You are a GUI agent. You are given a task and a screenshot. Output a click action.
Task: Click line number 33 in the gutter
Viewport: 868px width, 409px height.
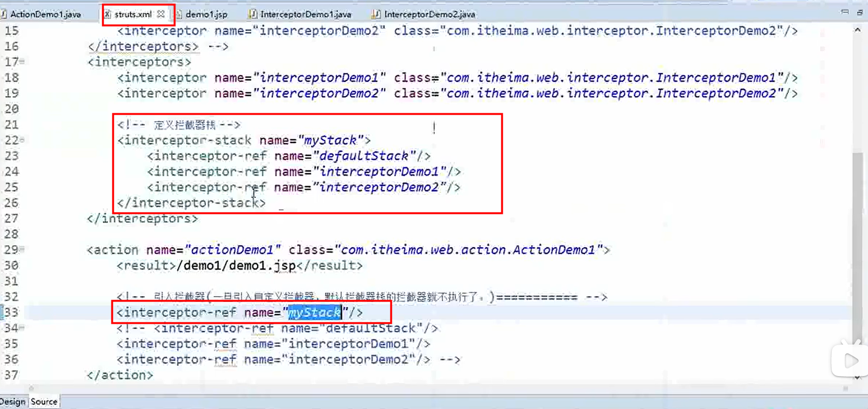pyautogui.click(x=12, y=313)
